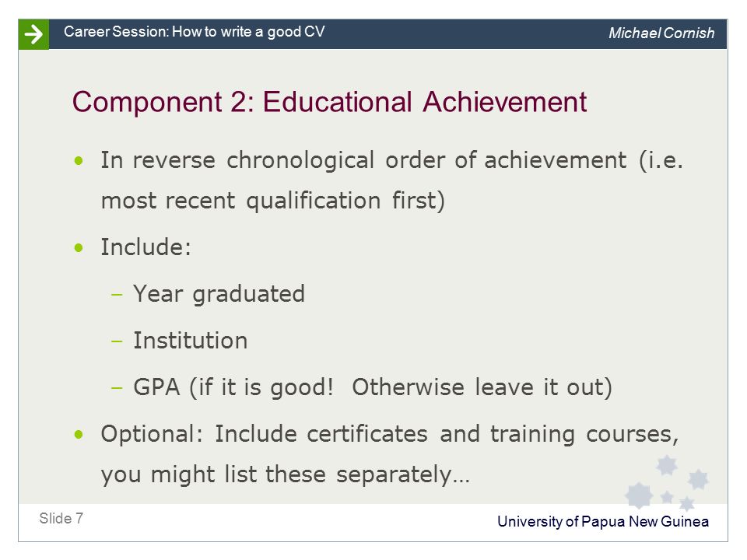Click 'Optional: Include certificates' text
Image resolution: width=747 pixels, height=560 pixels.
point(265,434)
